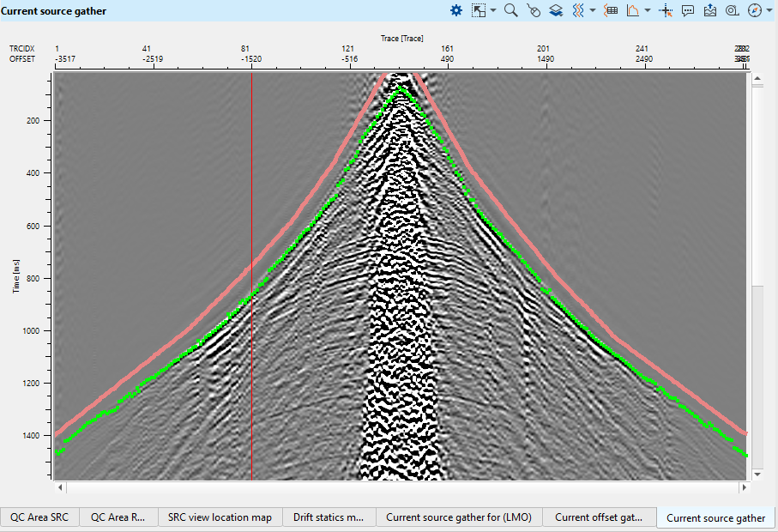Open the settings gear icon
This screenshot has width=778, height=532.
[456, 10]
